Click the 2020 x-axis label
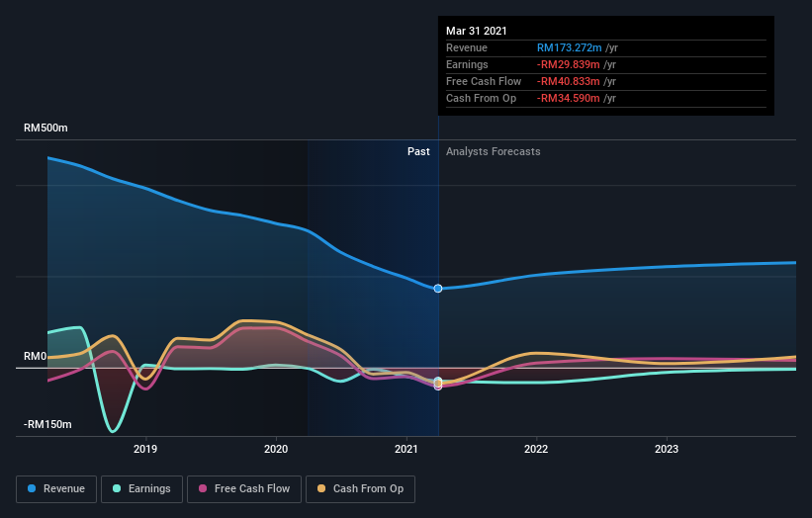 pyautogui.click(x=276, y=449)
